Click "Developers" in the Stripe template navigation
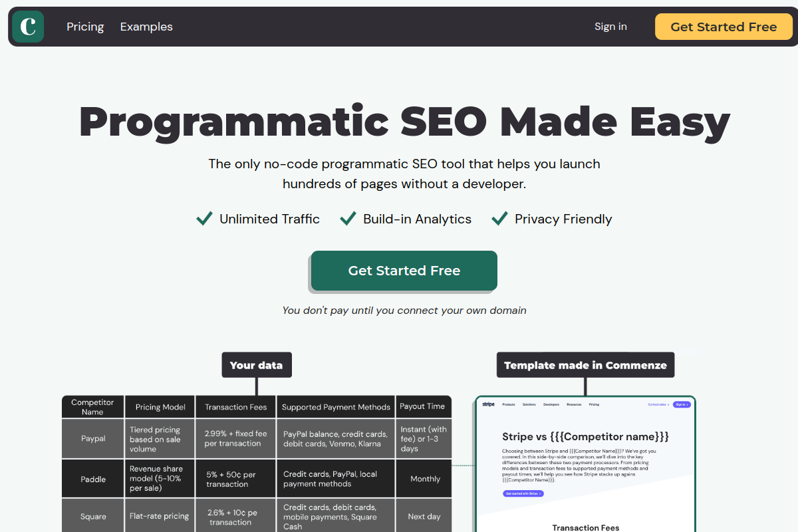This screenshot has width=798, height=532. 551,404
